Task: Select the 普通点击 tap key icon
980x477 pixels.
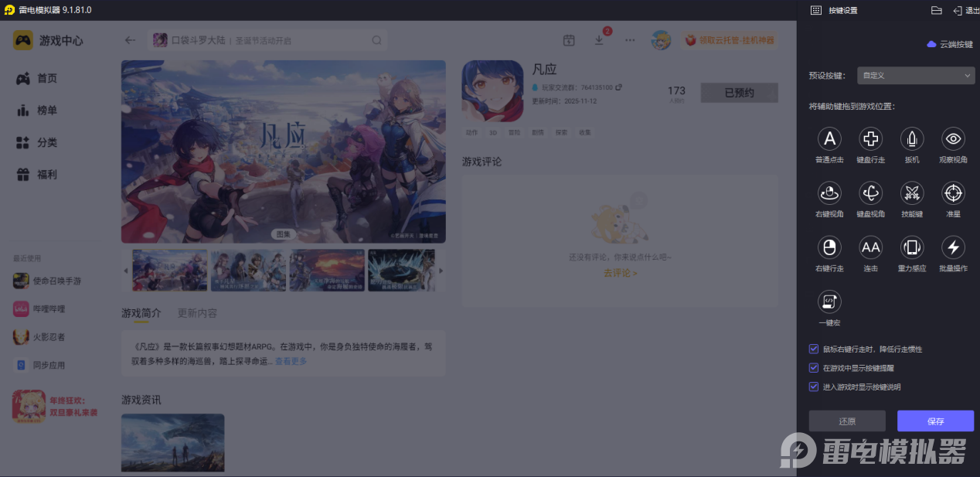Action: [829, 138]
